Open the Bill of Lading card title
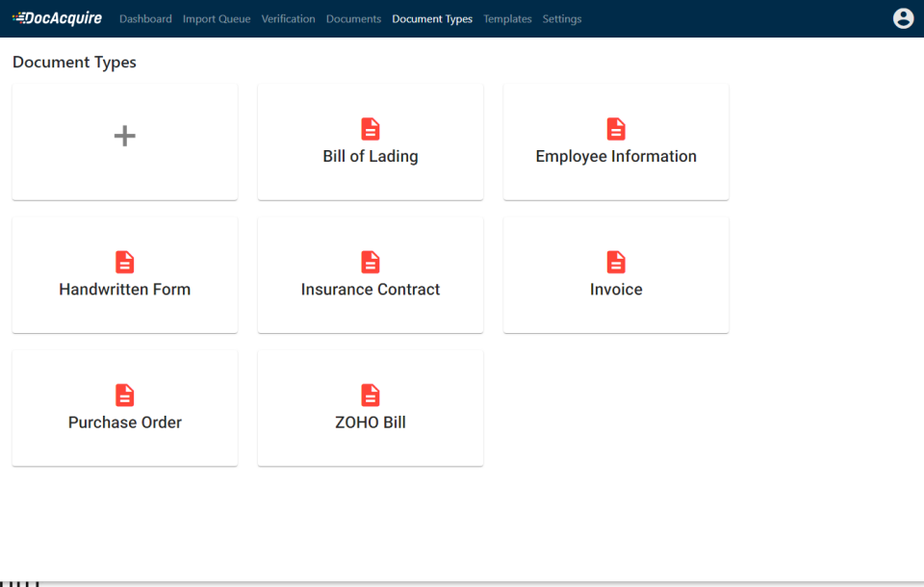The image size is (924, 587). point(370,156)
